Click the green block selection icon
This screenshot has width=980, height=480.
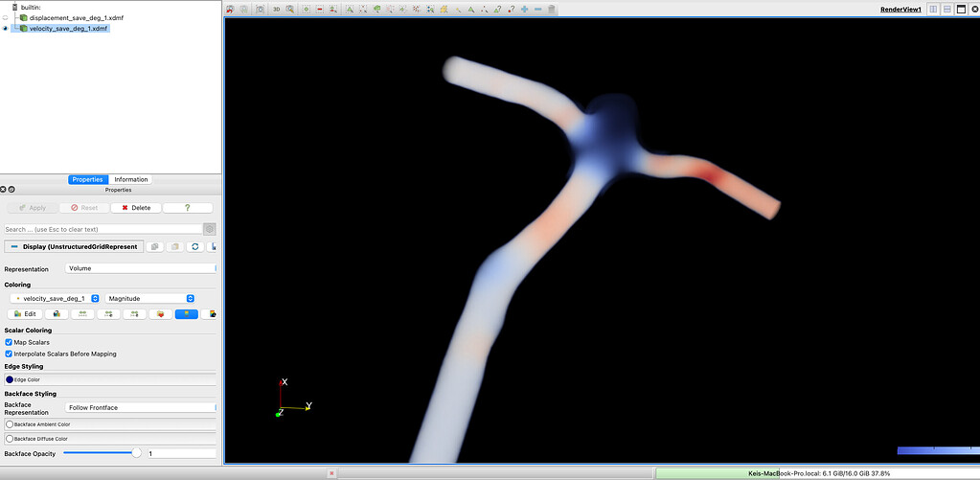pyautogui.click(x=376, y=10)
